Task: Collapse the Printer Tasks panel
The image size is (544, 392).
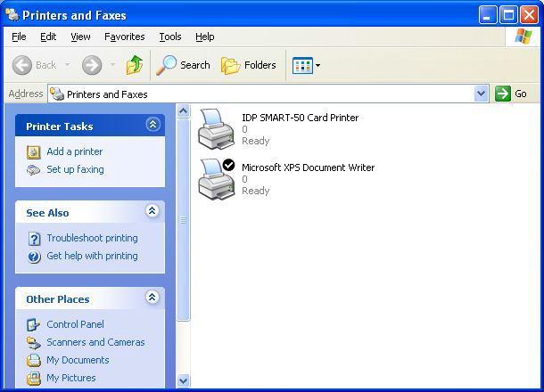Action: [153, 125]
